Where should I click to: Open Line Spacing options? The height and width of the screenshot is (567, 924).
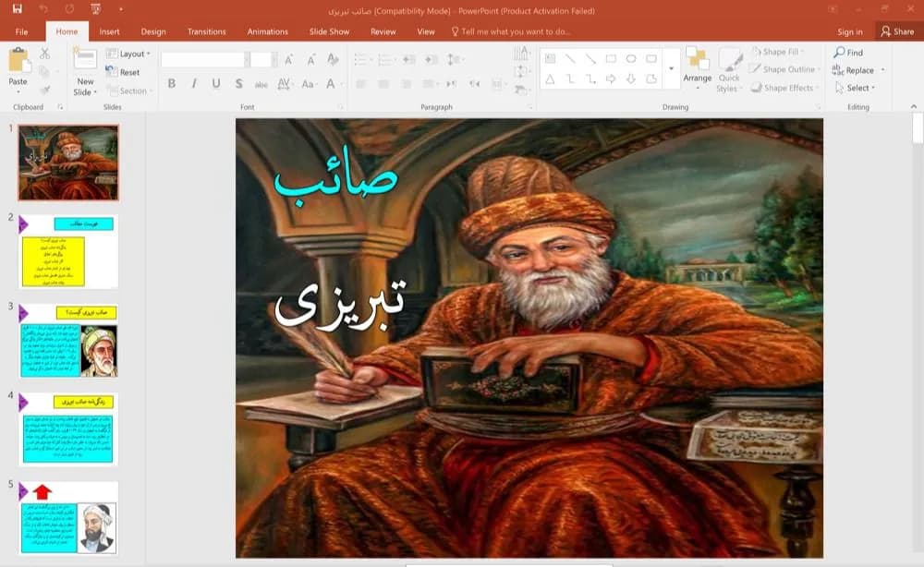[455, 59]
